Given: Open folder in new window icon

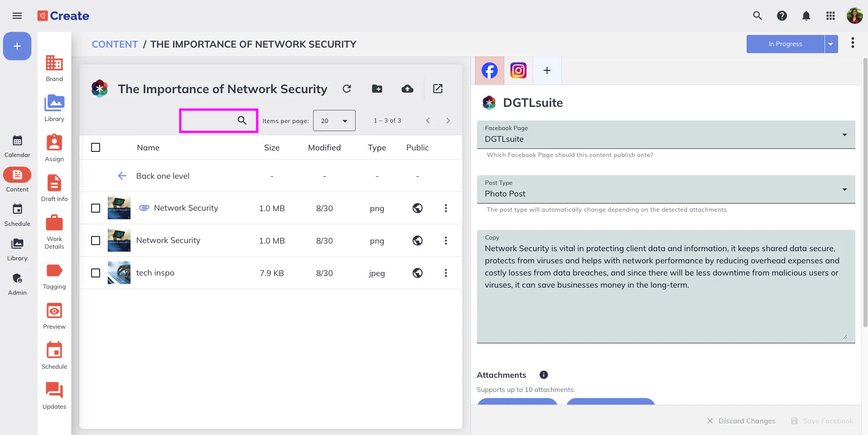Looking at the screenshot, I should pyautogui.click(x=438, y=89).
